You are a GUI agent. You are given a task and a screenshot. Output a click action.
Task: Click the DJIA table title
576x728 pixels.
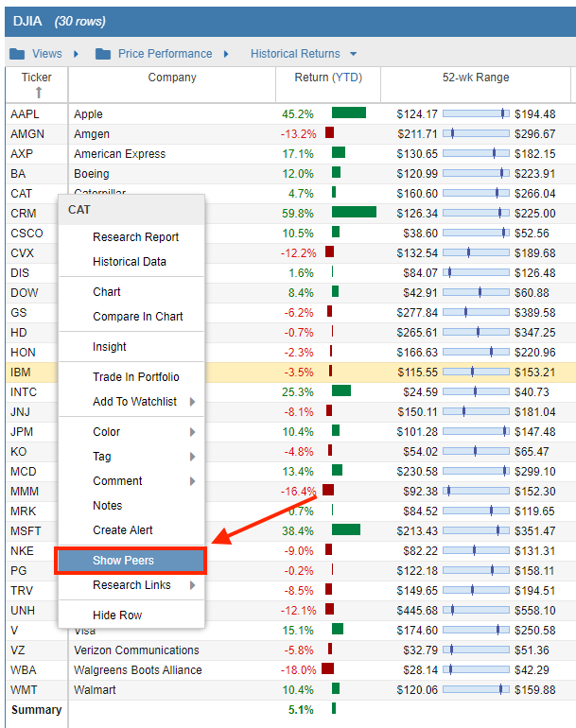point(27,22)
